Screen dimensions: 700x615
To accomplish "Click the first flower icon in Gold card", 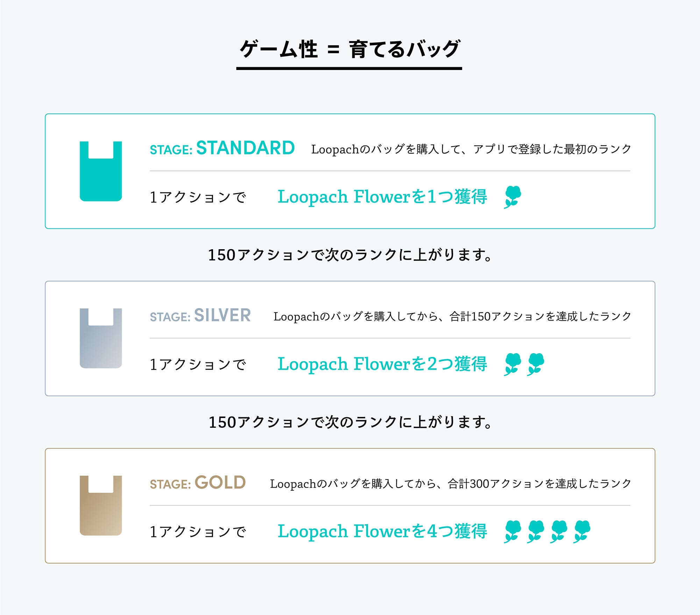I will [x=512, y=531].
